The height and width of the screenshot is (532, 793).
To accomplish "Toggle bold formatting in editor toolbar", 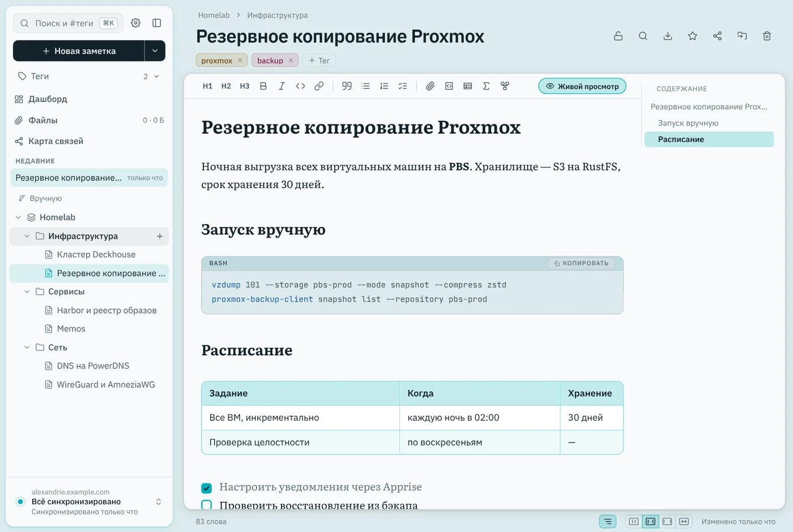I will pyautogui.click(x=263, y=86).
